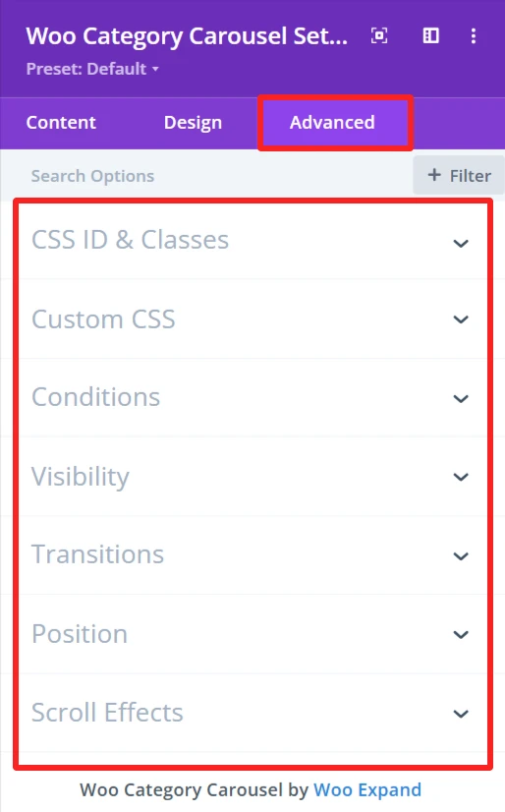Expand the Transitions section
Viewport: 505px width, 812px height.
(252, 554)
